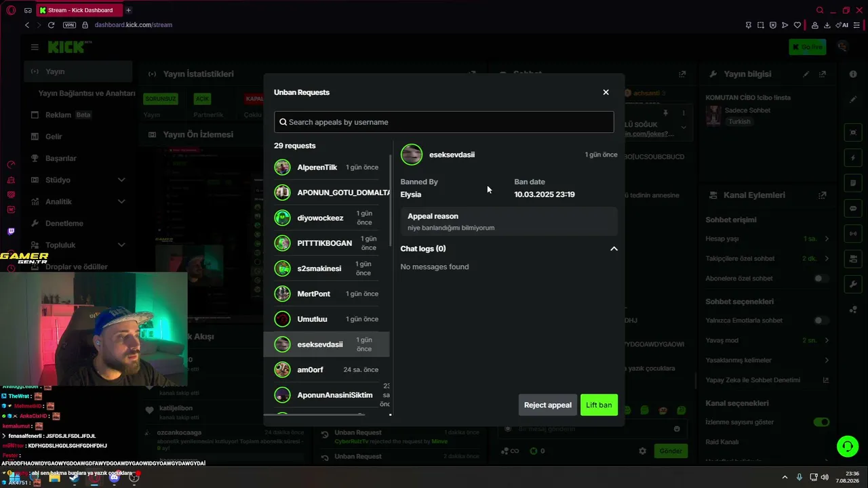Open the Reklam Beta section
Viewport: 868px width, 488px height.
click(78, 115)
